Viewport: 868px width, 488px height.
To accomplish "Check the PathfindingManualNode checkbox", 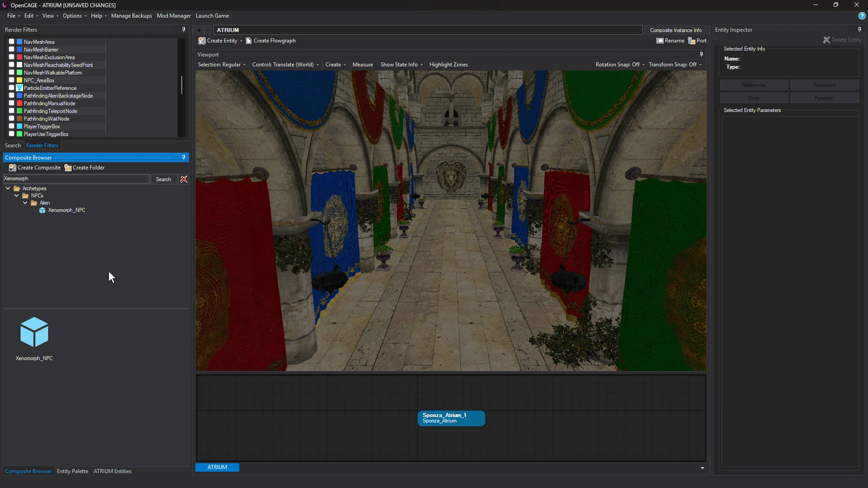I will (11, 103).
